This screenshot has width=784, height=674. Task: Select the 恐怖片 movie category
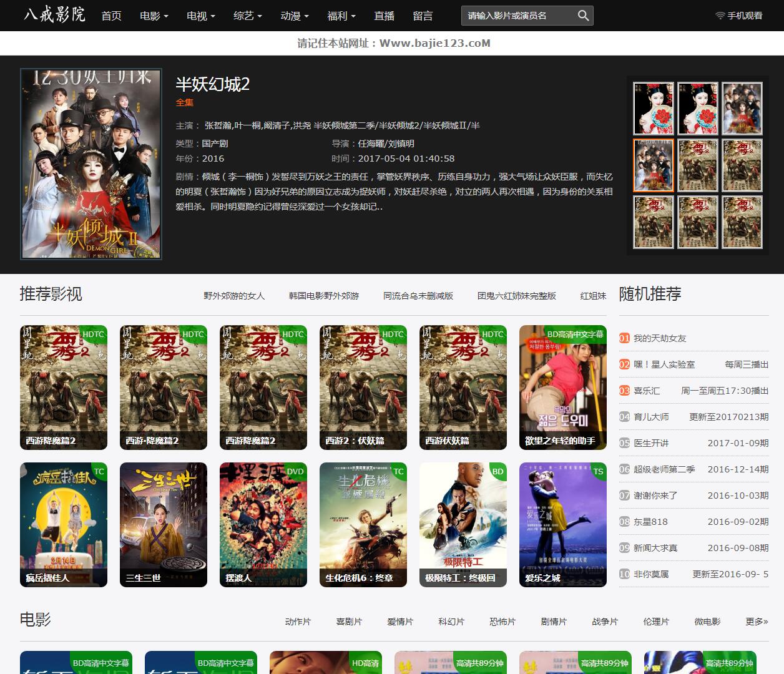502,622
